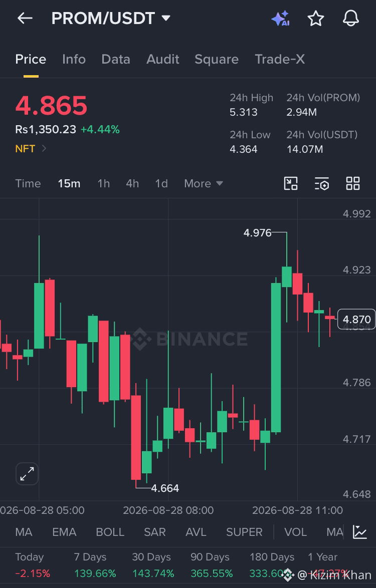This screenshot has width=376, height=588.
Task: Click the 4.786 price axis label
Action: click(x=356, y=382)
